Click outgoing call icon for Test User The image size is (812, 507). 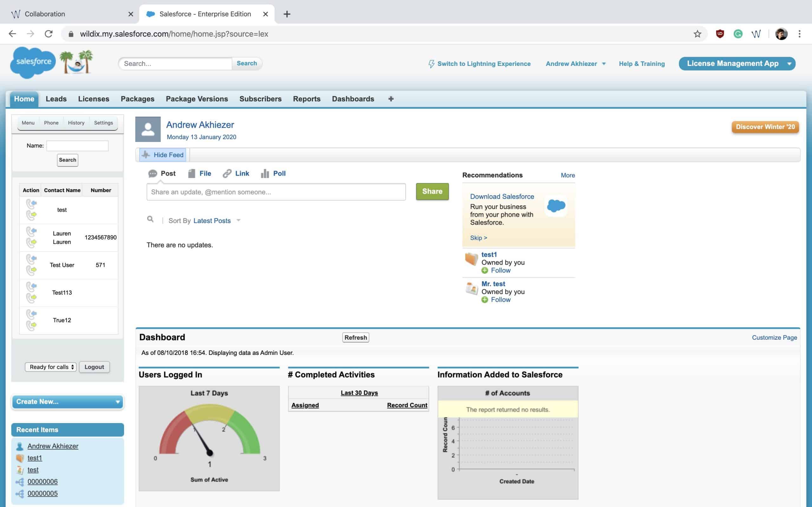click(31, 270)
